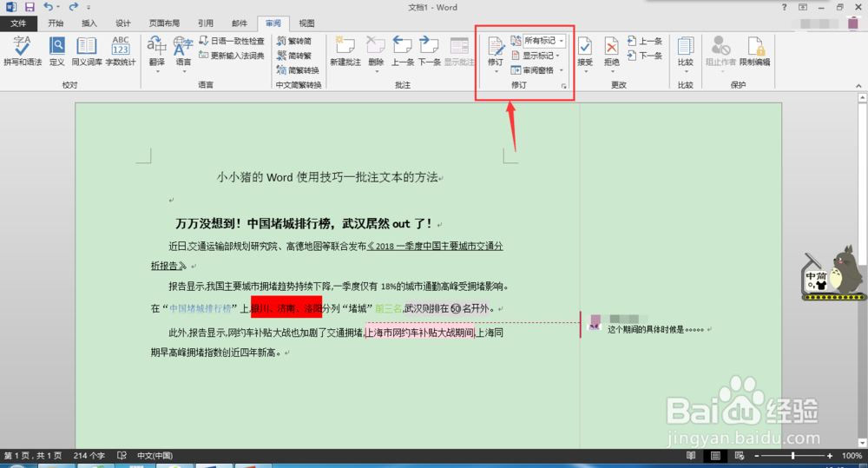This screenshot has width=868, height=468.
Task: Switch to Web Layout view
Action: [x=740, y=455]
